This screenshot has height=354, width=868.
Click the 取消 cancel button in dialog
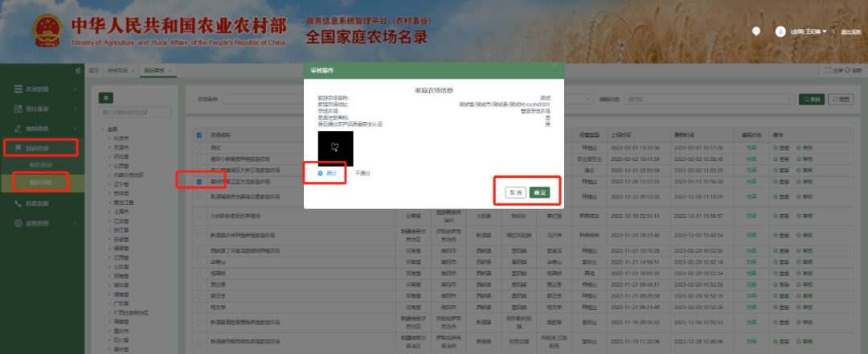[x=515, y=192]
